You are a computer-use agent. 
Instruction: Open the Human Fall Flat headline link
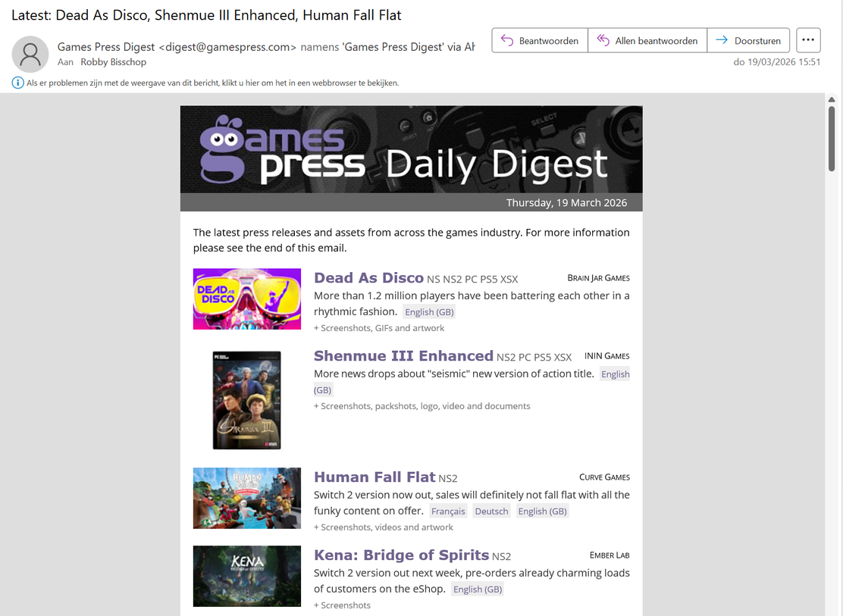click(x=374, y=477)
